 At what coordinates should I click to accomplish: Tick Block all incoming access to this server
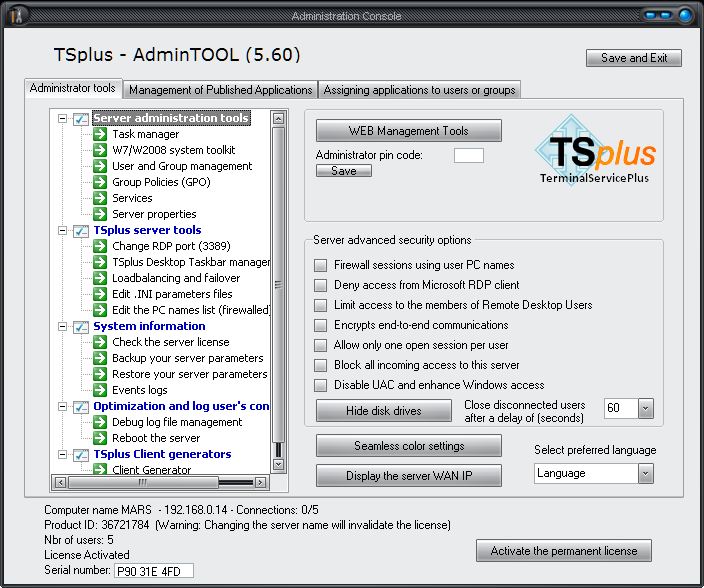tap(320, 365)
